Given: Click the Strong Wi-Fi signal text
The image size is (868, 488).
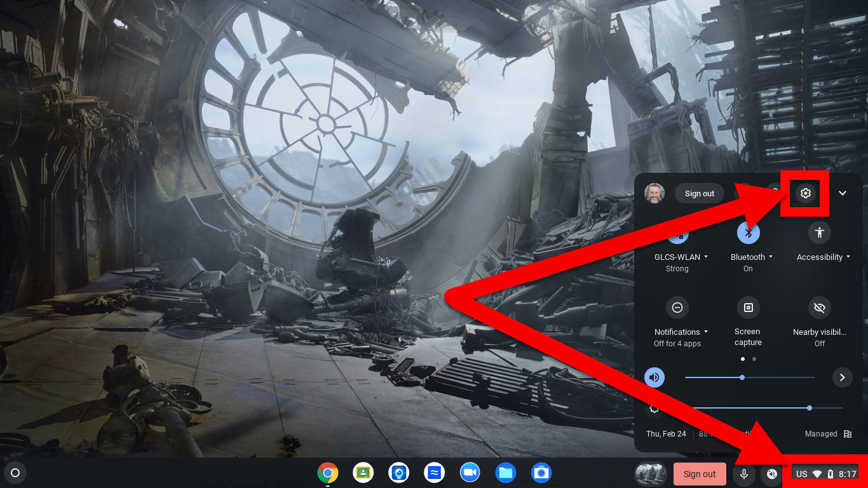Looking at the screenshot, I should [677, 269].
